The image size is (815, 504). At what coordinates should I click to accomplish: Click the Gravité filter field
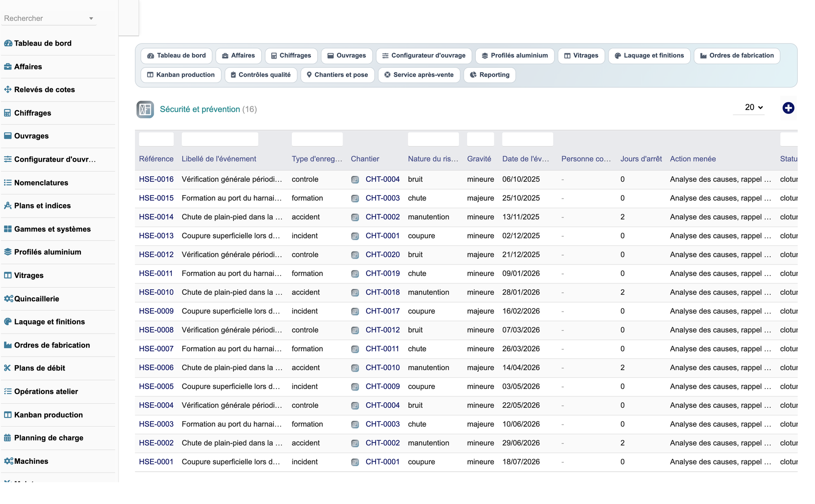[480, 139]
